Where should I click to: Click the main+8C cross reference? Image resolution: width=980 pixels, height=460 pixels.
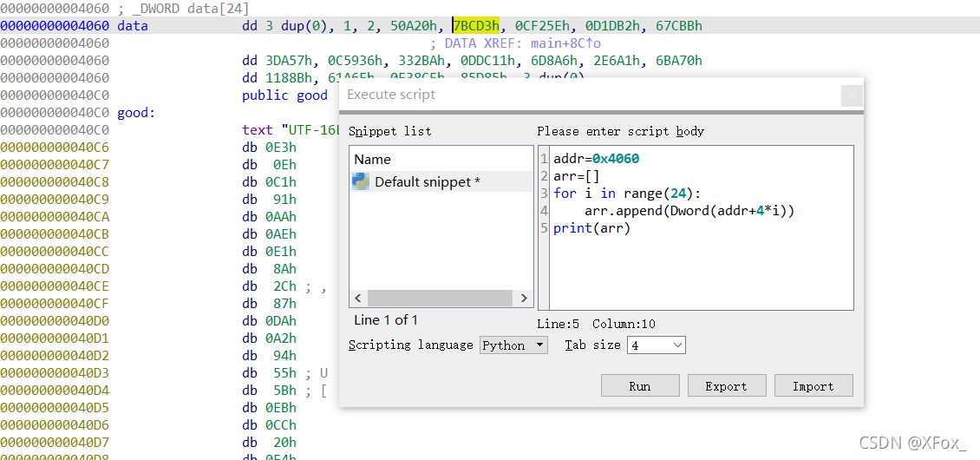tap(558, 43)
